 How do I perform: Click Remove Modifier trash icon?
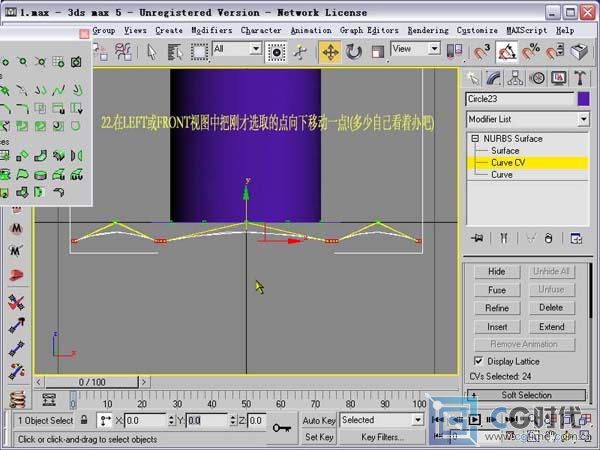click(x=548, y=238)
